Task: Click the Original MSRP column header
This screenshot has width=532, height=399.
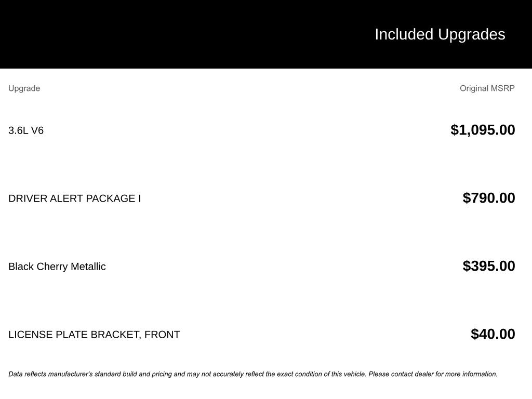Action: [x=487, y=88]
